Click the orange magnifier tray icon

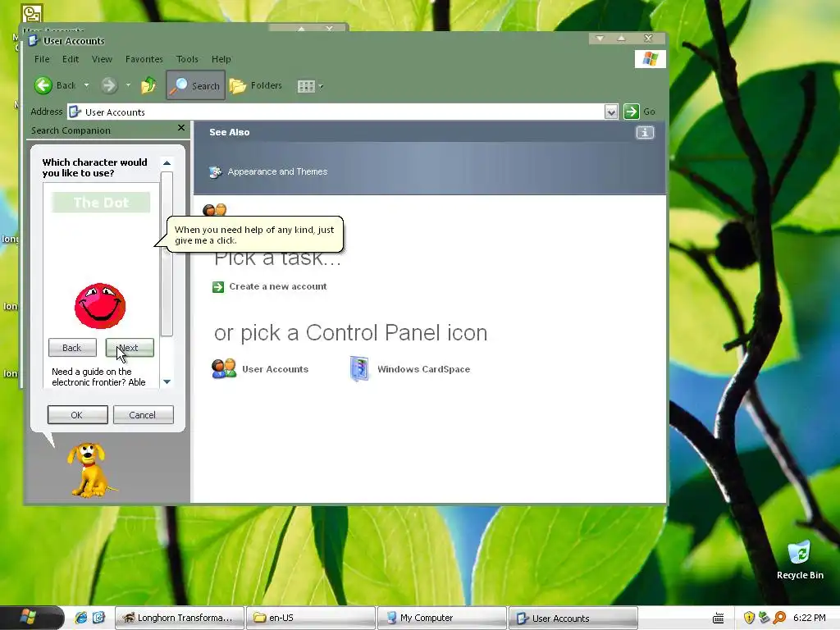779,618
